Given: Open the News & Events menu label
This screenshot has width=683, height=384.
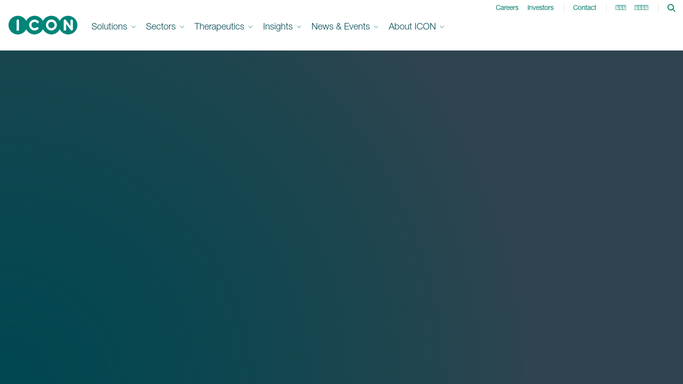Looking at the screenshot, I should (x=340, y=27).
